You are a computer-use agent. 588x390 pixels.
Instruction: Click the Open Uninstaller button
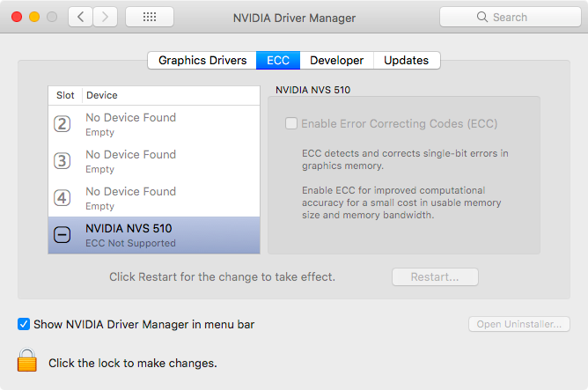[x=518, y=324]
